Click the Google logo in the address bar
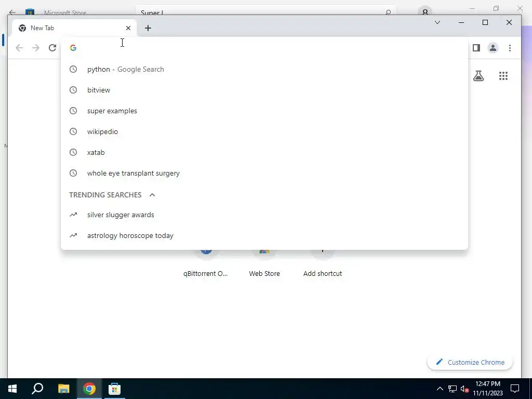 pos(73,48)
